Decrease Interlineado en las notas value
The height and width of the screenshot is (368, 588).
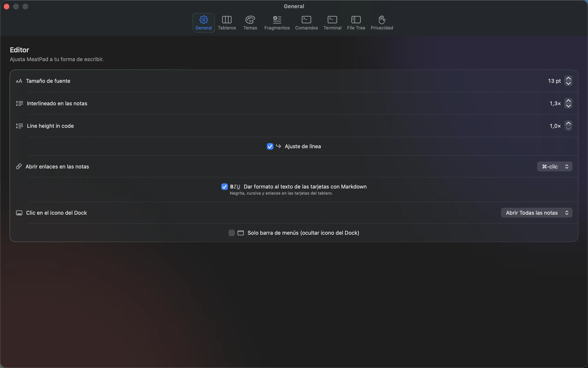568,106
